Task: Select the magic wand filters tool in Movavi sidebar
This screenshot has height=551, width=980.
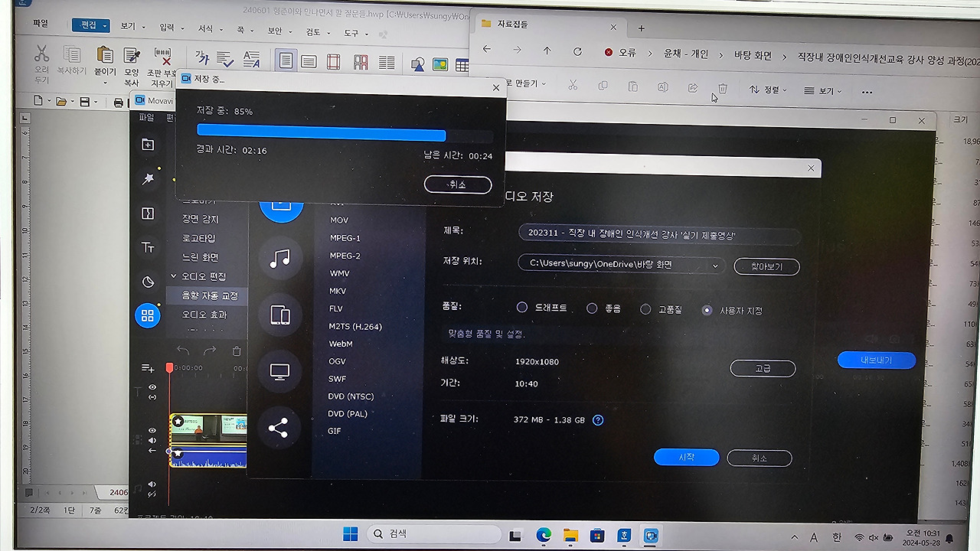Action: pyautogui.click(x=147, y=179)
